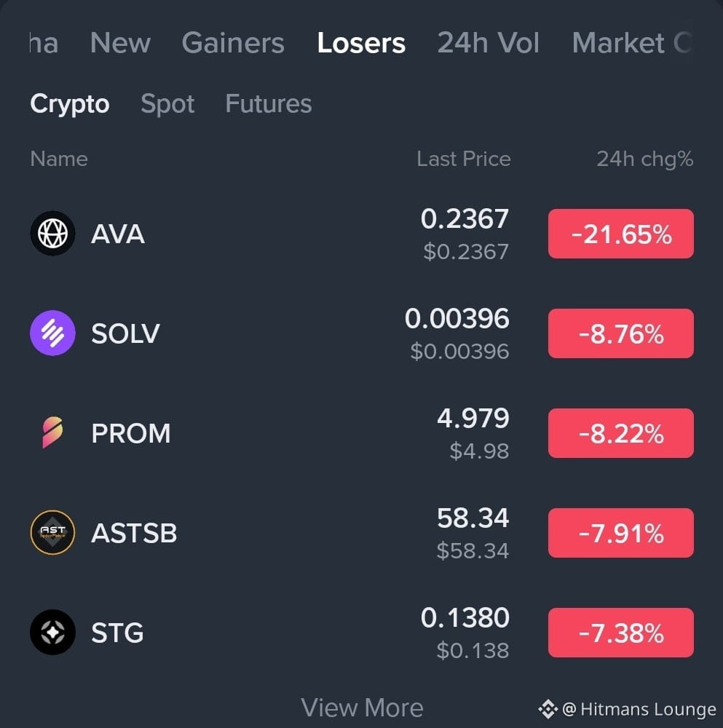
Task: Open the Market Cap tab
Action: point(633,43)
